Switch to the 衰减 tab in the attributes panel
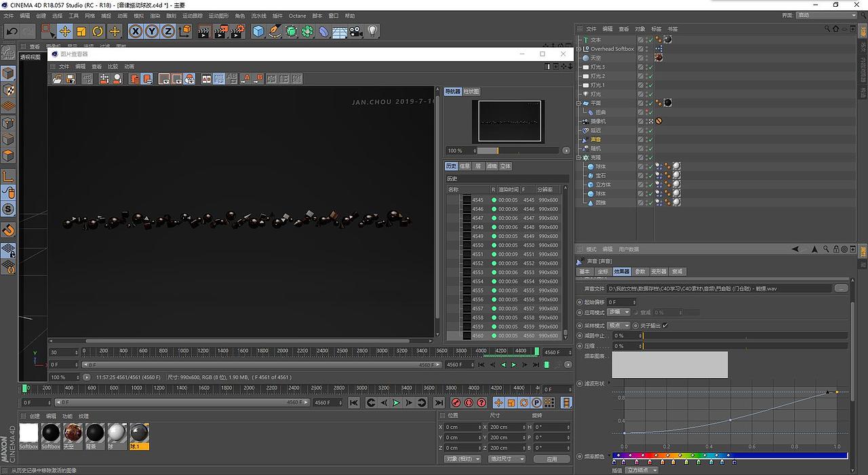The image size is (868, 475). (x=677, y=271)
